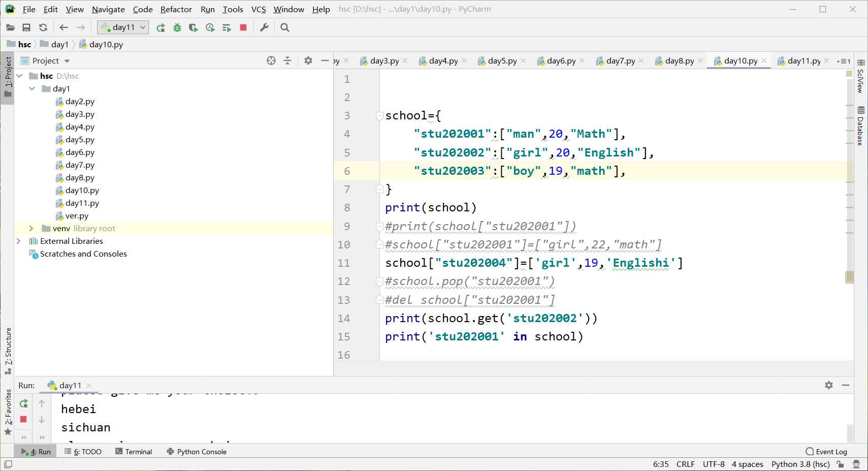This screenshot has height=471, width=868.
Task: Switch to the day11.py editor tab
Action: pyautogui.click(x=803, y=60)
